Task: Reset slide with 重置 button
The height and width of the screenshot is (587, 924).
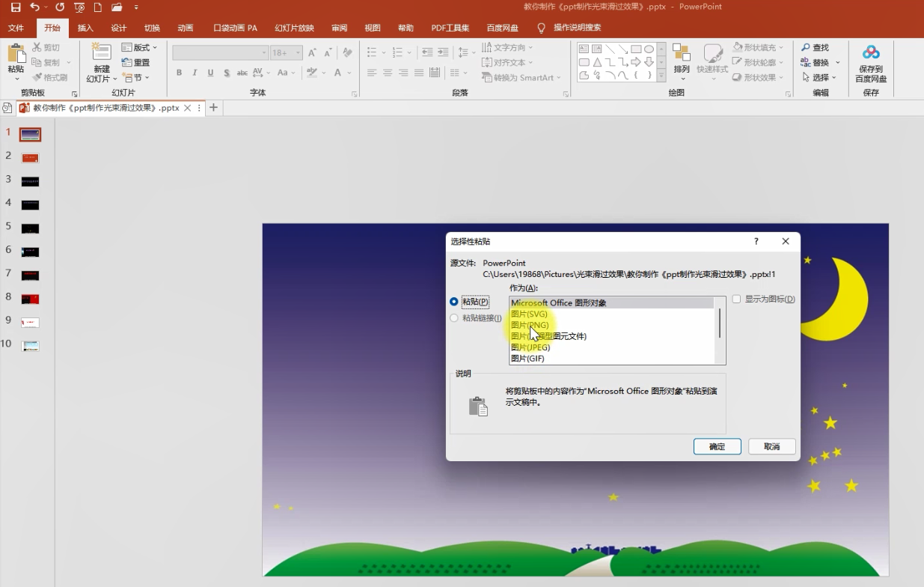Action: pos(136,63)
